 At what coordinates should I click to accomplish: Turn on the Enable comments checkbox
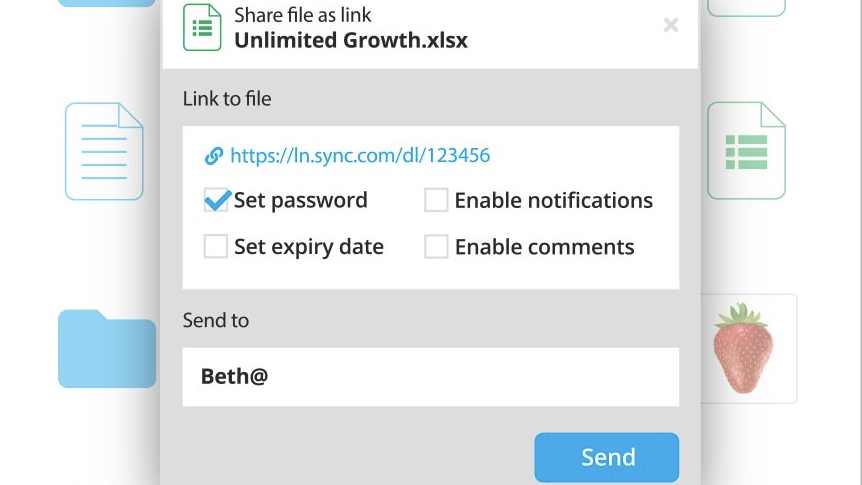(436, 246)
